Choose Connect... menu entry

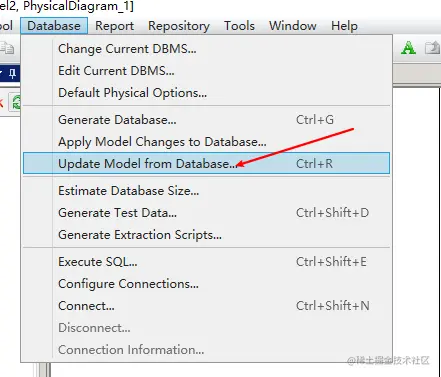click(x=206, y=306)
